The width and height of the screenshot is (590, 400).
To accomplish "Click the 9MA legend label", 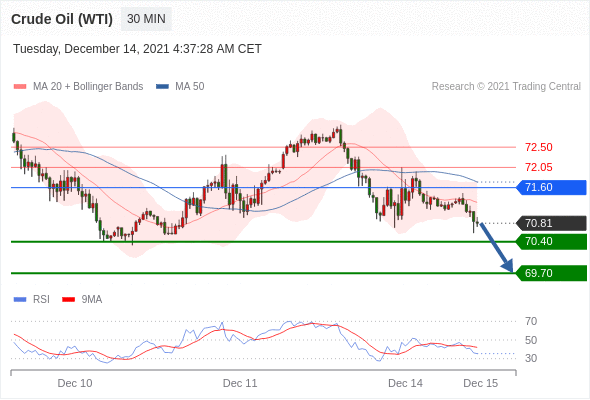I will tap(92, 300).
